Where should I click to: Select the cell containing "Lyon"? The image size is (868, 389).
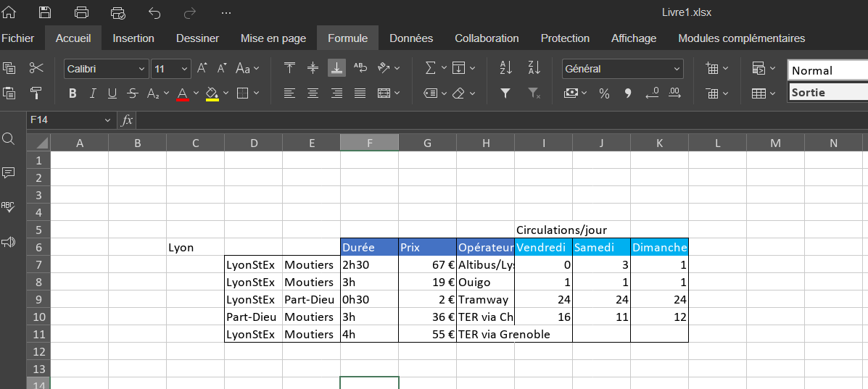point(195,247)
